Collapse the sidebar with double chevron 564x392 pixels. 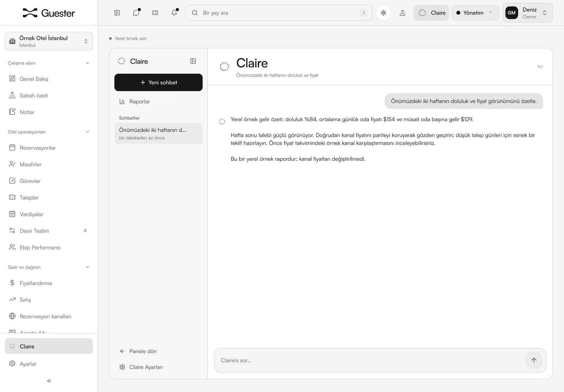[x=49, y=381]
